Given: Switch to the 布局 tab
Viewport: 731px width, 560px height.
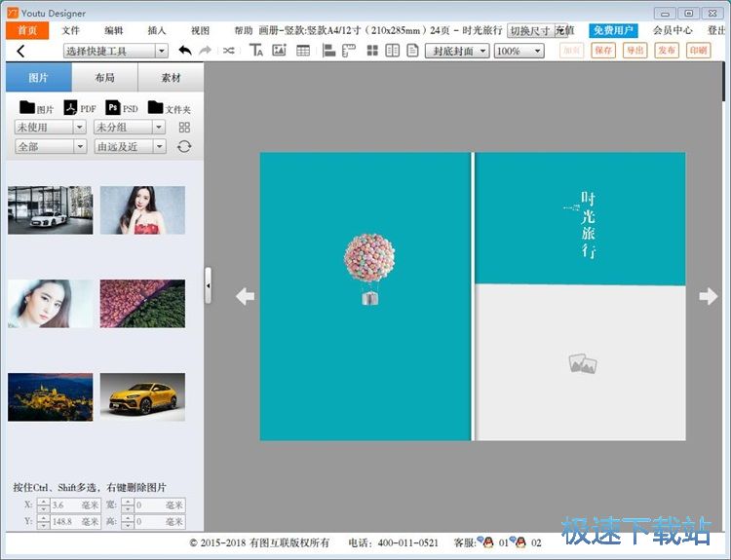Looking at the screenshot, I should (x=104, y=78).
